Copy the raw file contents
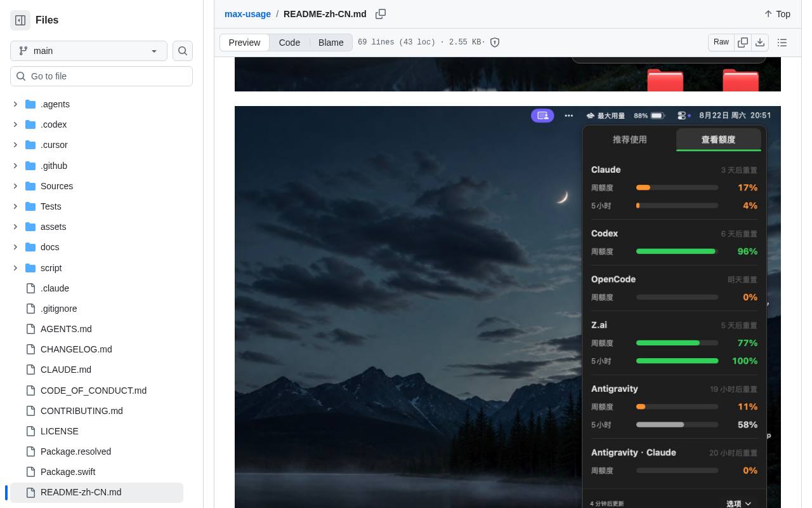Screen dimensions: 812x508 (743, 43)
